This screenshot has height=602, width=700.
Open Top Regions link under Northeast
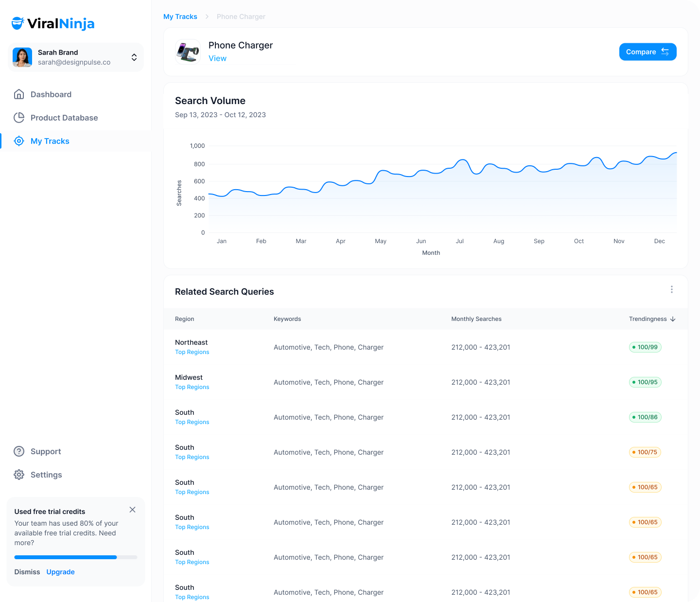pos(192,352)
